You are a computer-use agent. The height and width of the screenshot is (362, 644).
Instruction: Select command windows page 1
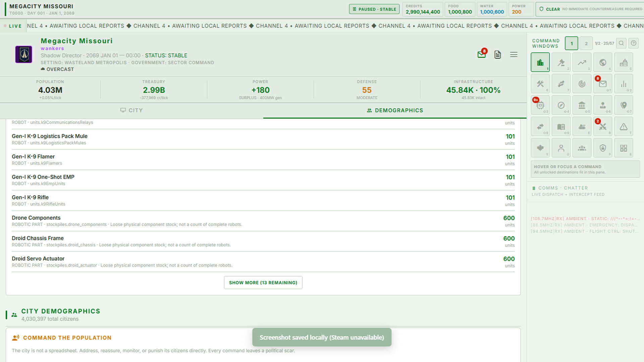point(572,43)
